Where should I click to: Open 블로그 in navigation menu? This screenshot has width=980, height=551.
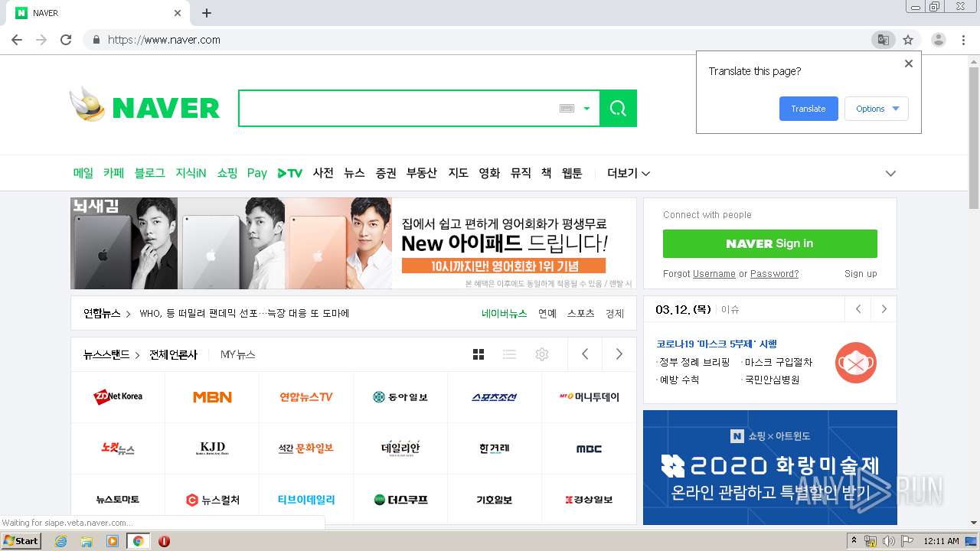coord(150,173)
